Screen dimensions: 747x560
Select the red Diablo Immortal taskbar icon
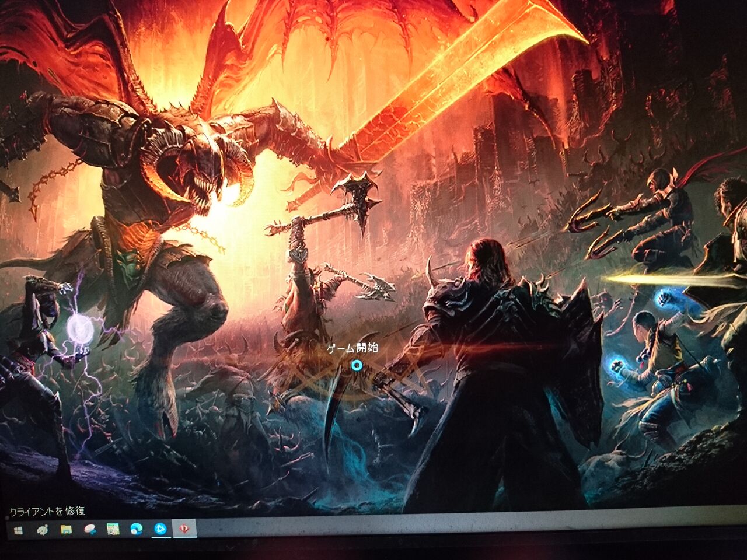pyautogui.click(x=183, y=529)
